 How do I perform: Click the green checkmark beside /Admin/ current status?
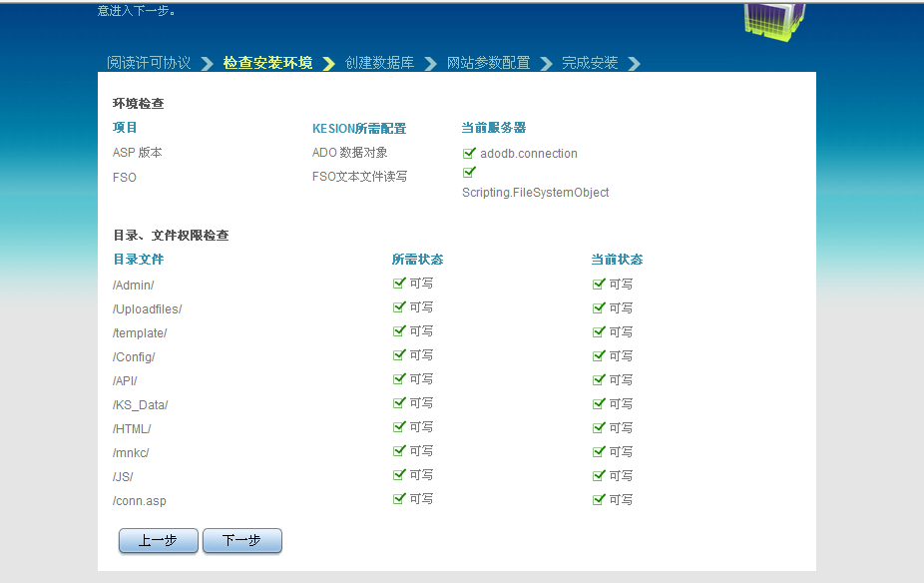click(x=599, y=285)
